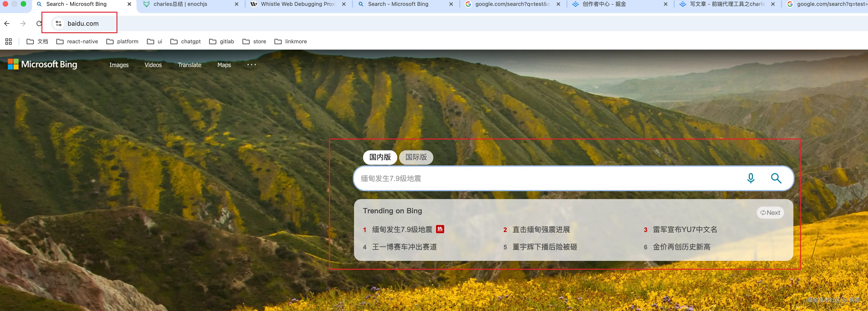868x311 pixels.
Task: Click the browser forward arrow
Action: (23, 24)
